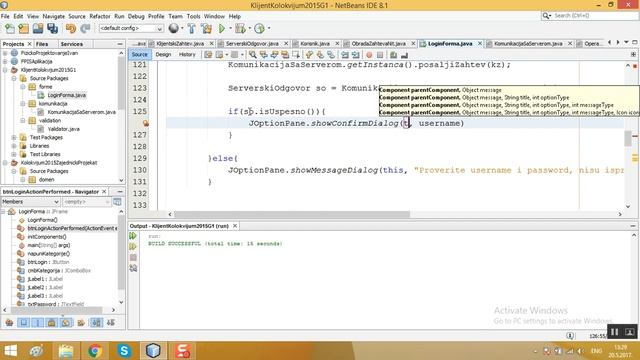Open the Debug menu

pos(136,16)
